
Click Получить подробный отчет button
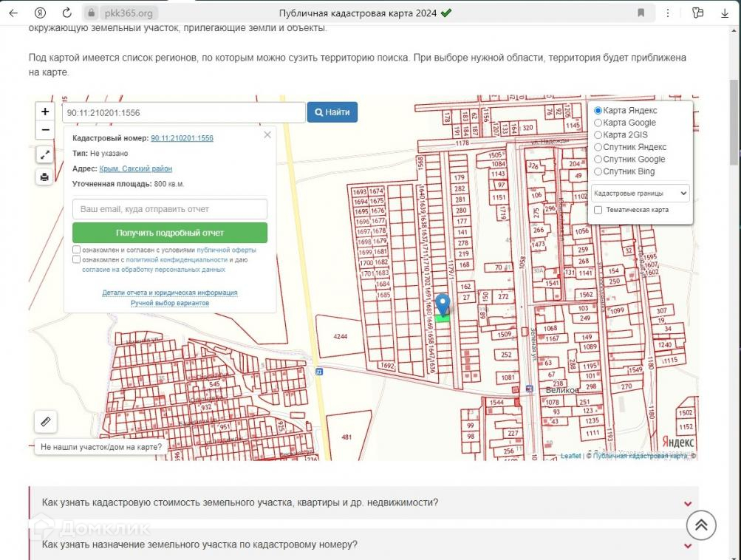(170, 233)
